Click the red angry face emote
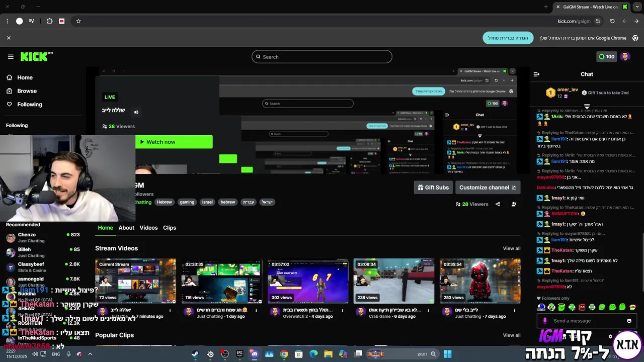 click(582, 307)
